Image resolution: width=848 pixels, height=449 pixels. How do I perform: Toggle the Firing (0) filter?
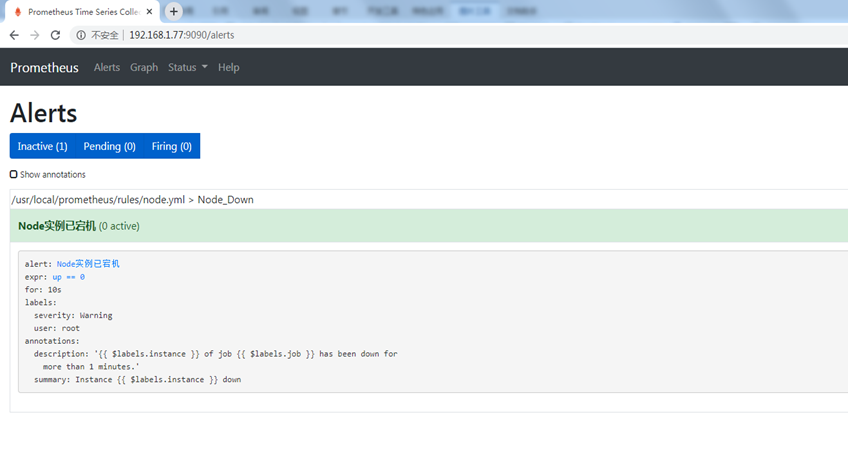(171, 146)
